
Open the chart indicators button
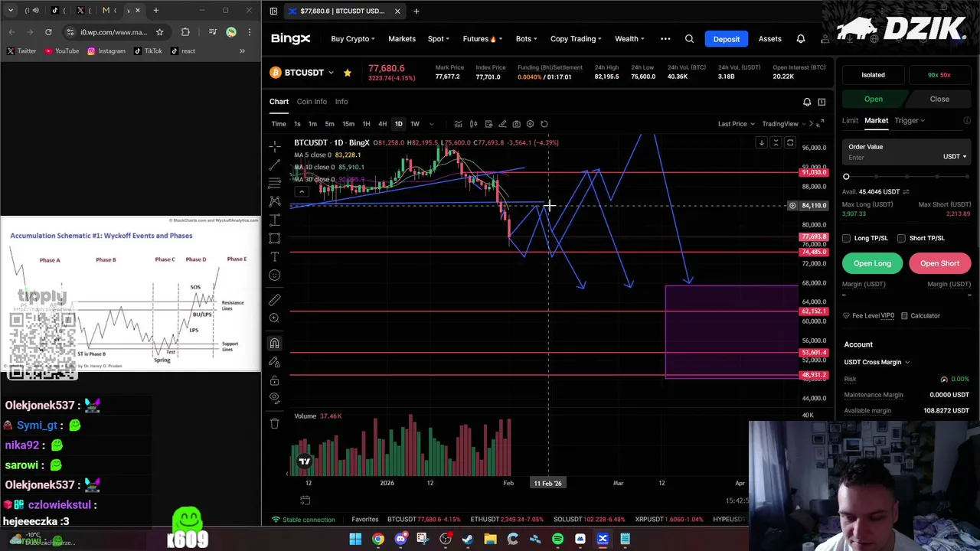point(458,124)
